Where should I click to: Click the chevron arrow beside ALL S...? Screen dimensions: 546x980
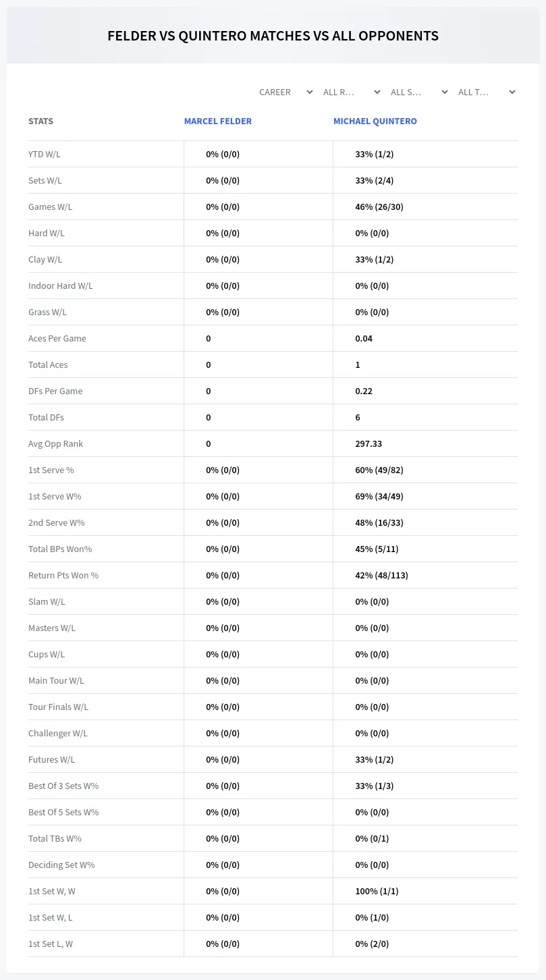click(x=445, y=92)
